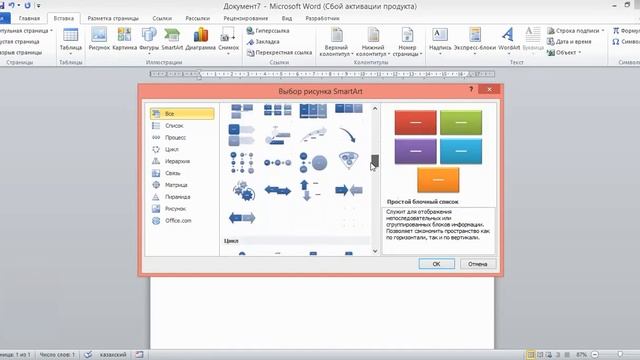Switch to the Рассылки tab
Viewport: 640px width, 360px height.
coord(198,18)
